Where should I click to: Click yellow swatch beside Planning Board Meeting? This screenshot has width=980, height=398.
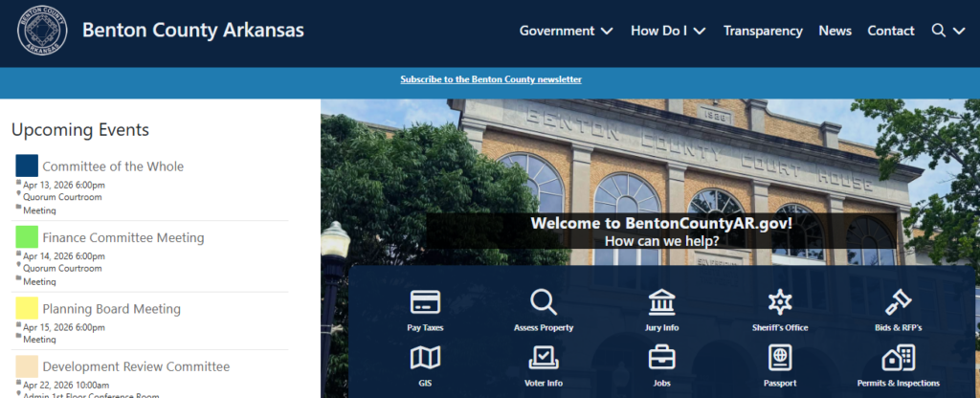(27, 308)
